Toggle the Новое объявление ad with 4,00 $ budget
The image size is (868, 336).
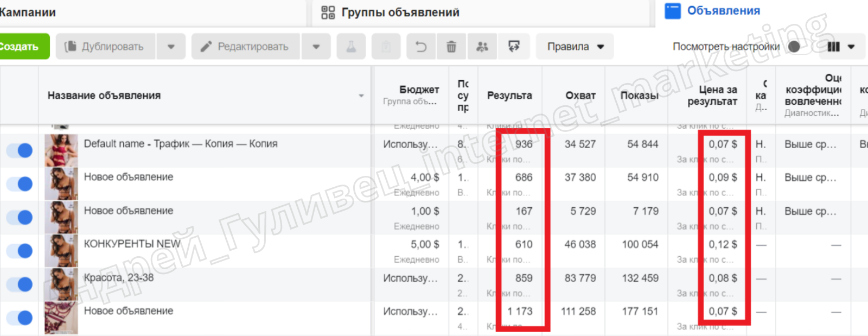[x=20, y=184]
